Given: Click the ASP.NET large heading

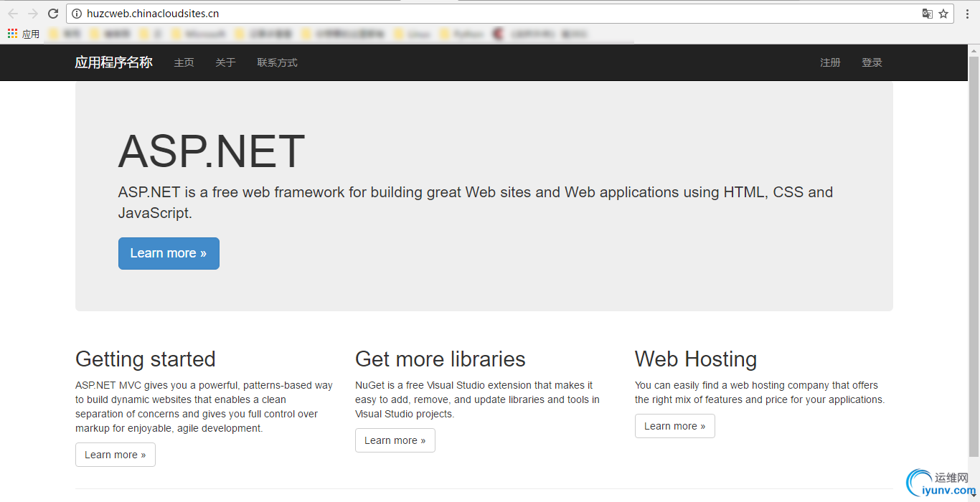Looking at the screenshot, I should [212, 151].
